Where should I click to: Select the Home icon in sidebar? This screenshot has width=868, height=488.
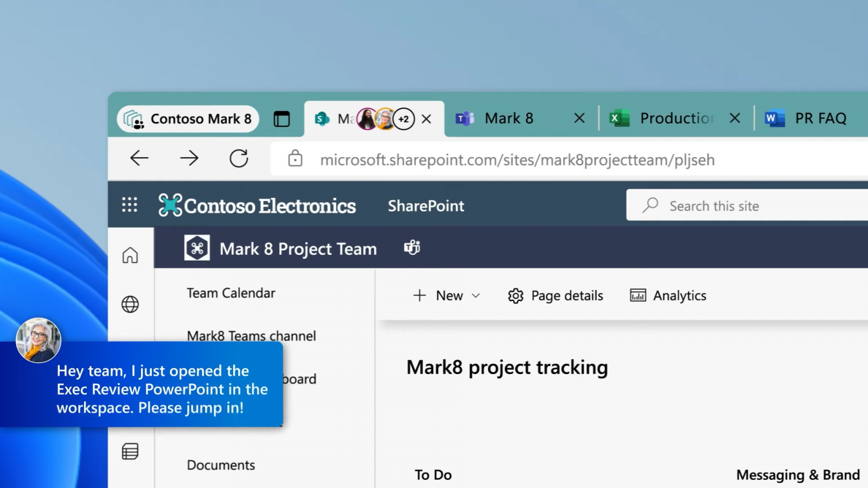130,255
